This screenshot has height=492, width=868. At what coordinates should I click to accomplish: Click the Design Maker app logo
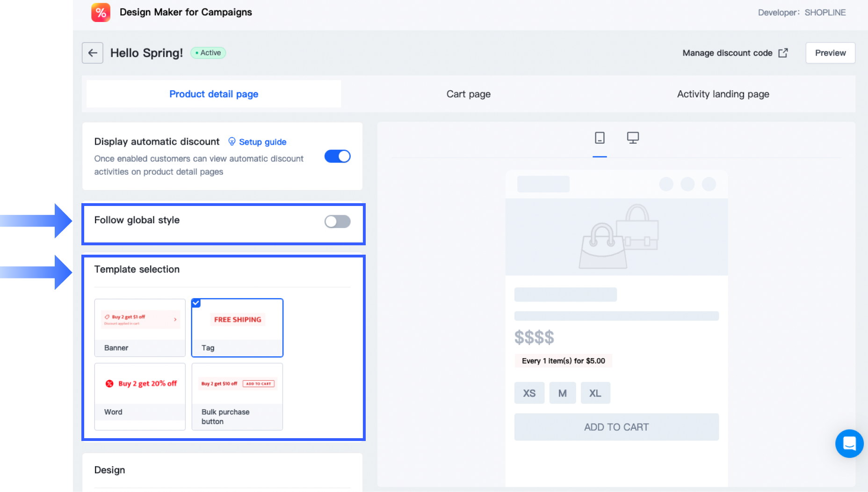pyautogui.click(x=101, y=13)
